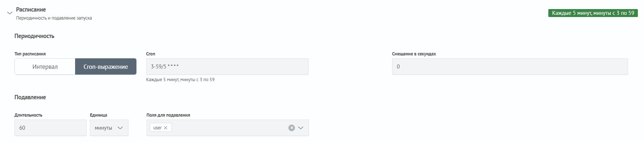Click the green schedule summary badge
This screenshot has width=644, height=142.
[593, 13]
